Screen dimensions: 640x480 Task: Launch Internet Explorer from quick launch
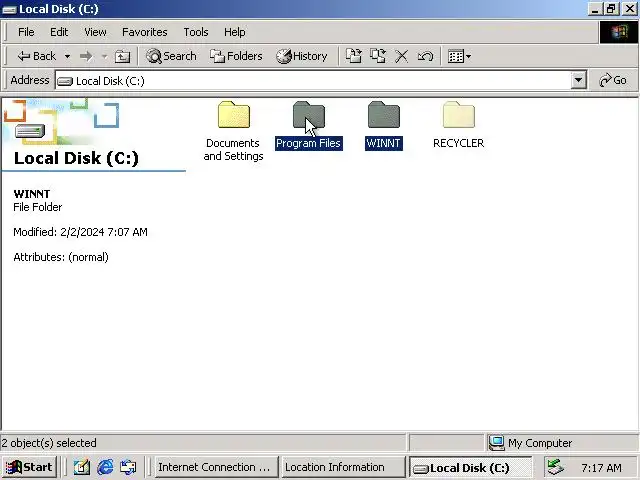click(x=105, y=467)
